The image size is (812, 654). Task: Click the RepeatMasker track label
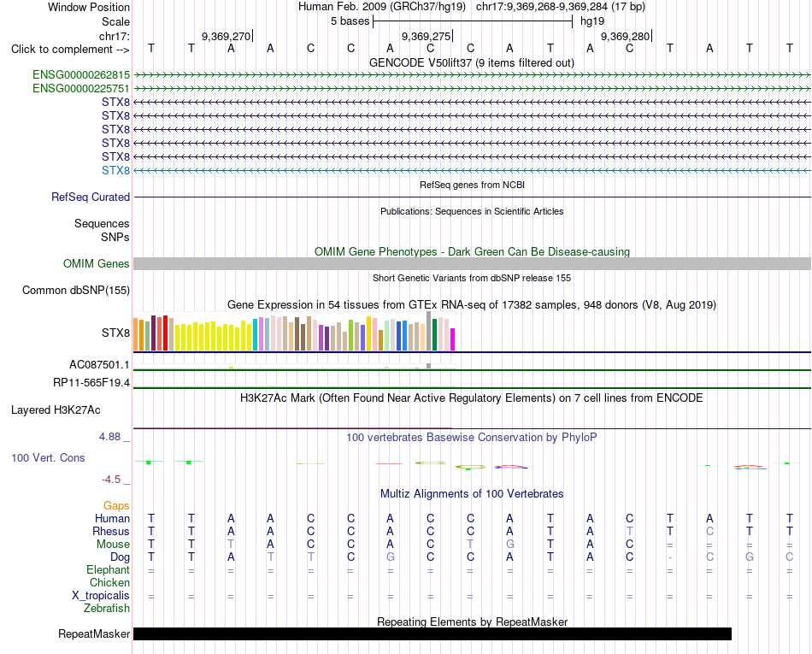(x=94, y=633)
